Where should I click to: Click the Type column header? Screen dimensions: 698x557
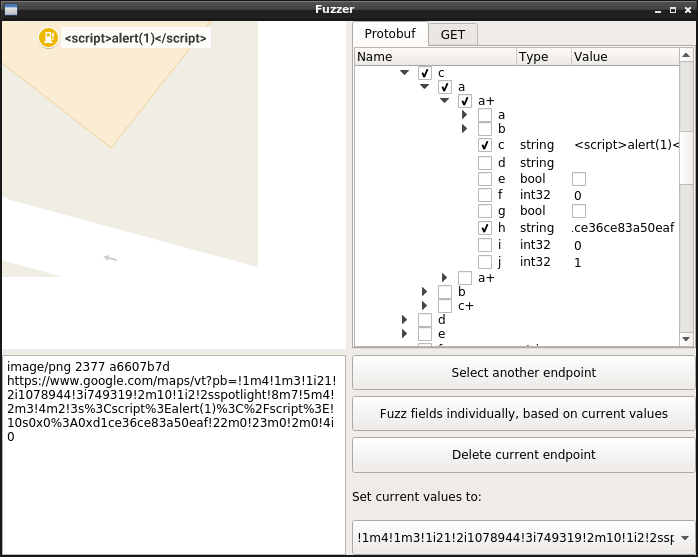(544, 57)
